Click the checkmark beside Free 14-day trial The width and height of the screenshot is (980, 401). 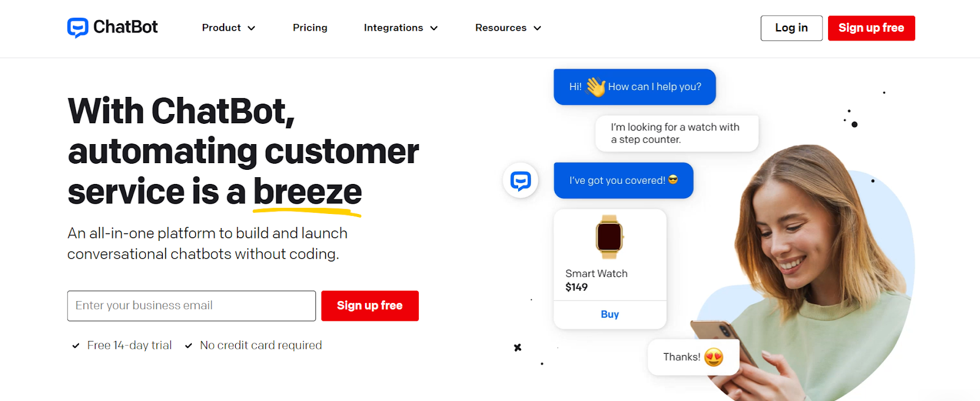(75, 346)
